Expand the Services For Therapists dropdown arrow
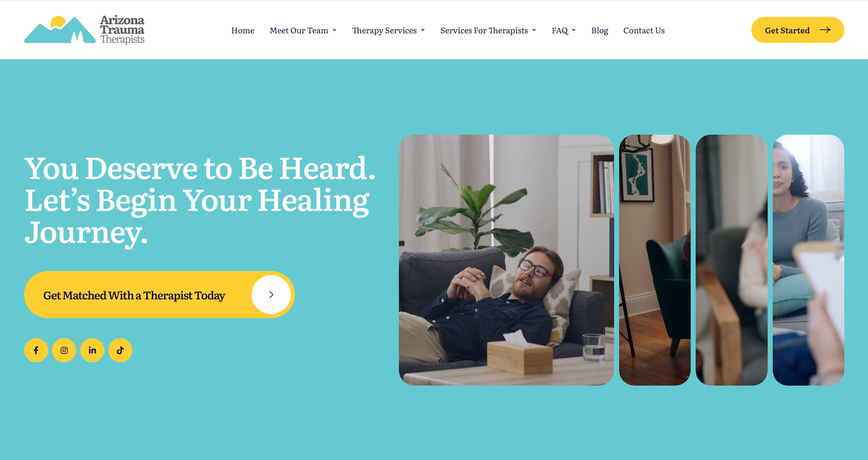 pyautogui.click(x=534, y=30)
